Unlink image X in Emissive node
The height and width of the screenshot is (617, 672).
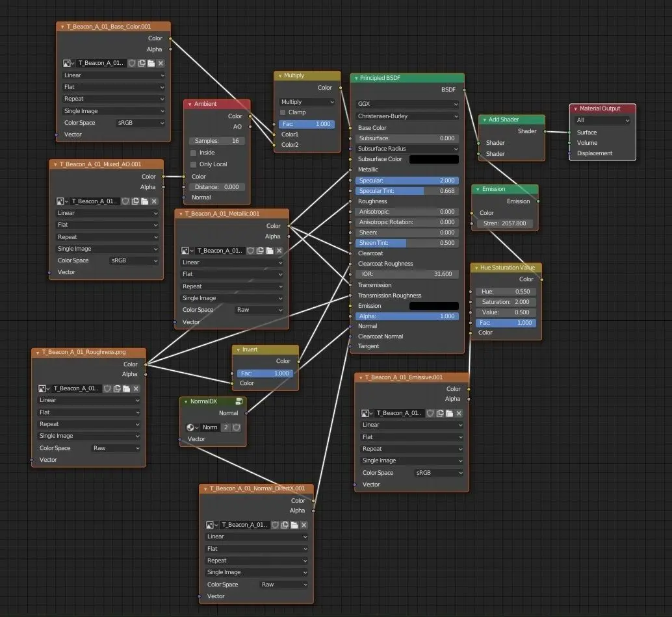tap(459, 413)
